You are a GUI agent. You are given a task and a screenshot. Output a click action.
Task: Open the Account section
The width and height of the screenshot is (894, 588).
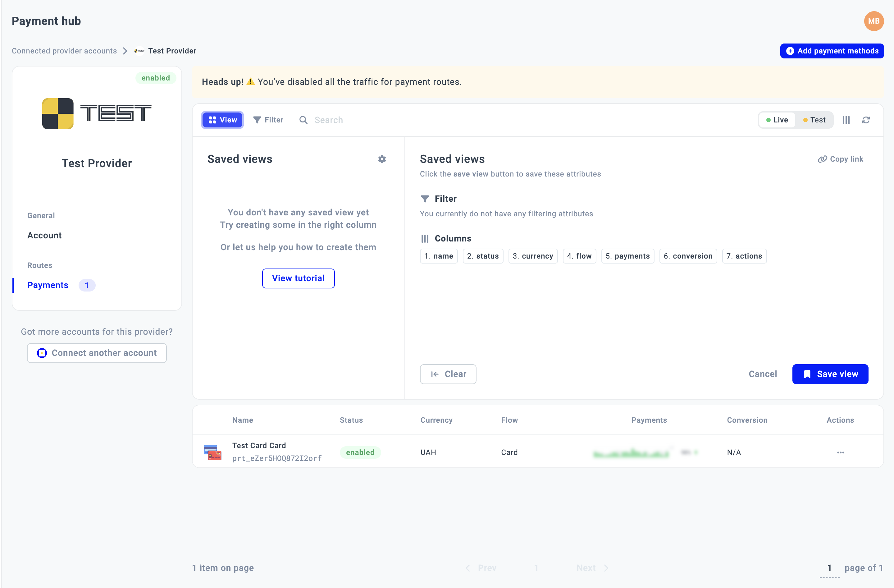pyautogui.click(x=44, y=235)
